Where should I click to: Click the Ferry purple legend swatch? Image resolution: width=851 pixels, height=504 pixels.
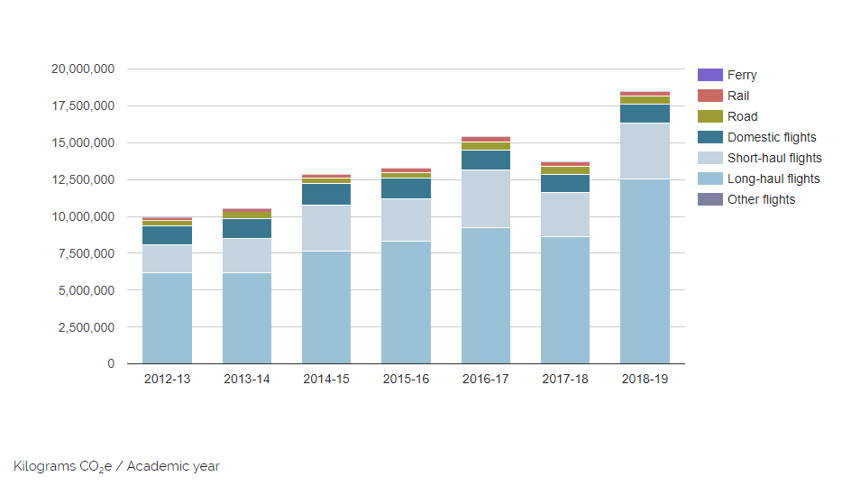709,75
